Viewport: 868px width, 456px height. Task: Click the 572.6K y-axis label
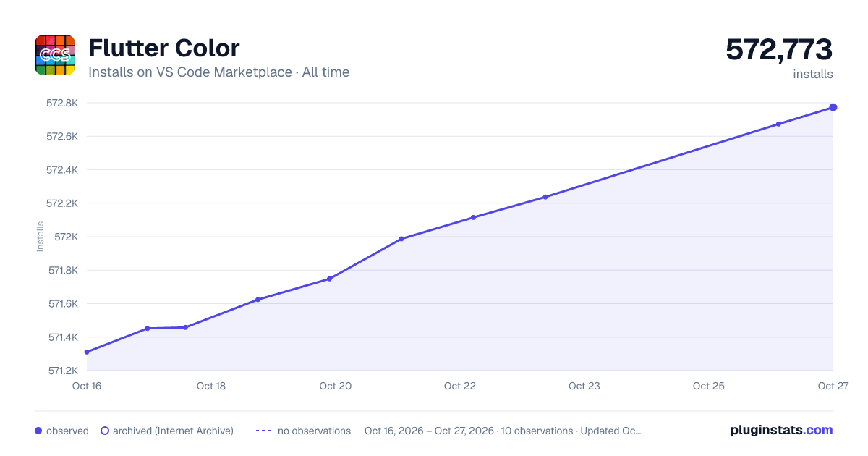pos(61,136)
